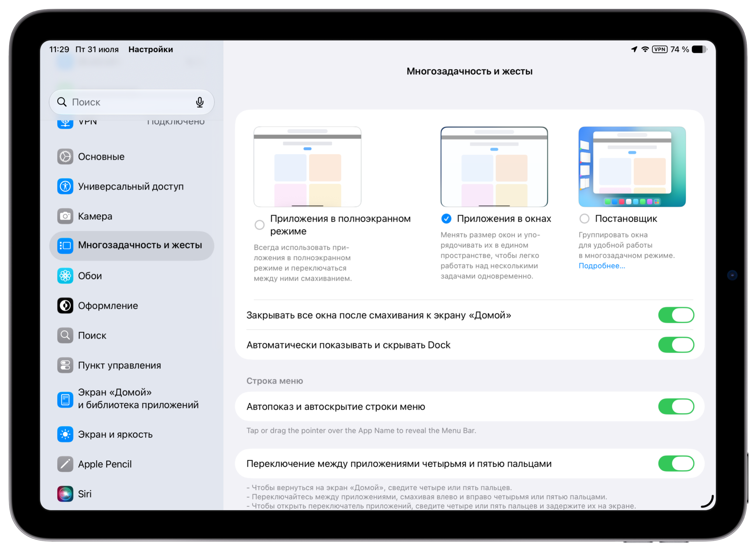
Task: Tap the Stage Manager preview thumbnail
Action: (x=632, y=167)
